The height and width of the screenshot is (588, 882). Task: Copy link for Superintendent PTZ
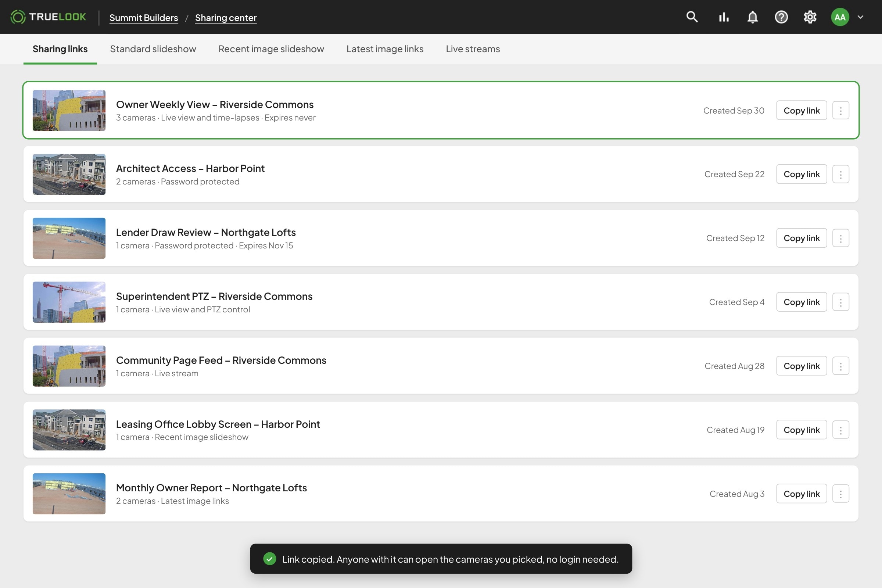[x=802, y=302]
